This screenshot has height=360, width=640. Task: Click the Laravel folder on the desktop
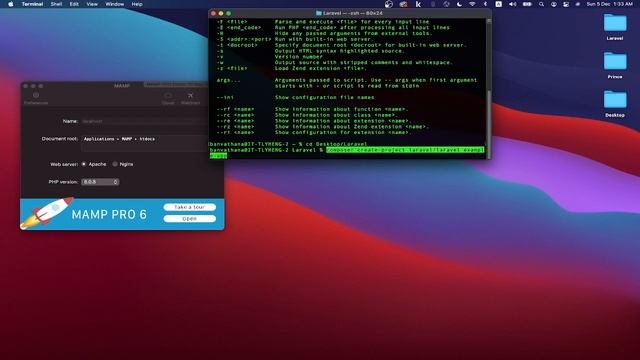click(x=615, y=27)
